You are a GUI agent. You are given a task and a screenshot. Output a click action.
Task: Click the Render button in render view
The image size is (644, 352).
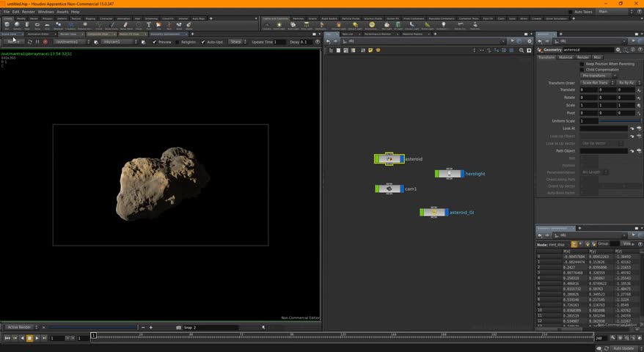tap(12, 42)
